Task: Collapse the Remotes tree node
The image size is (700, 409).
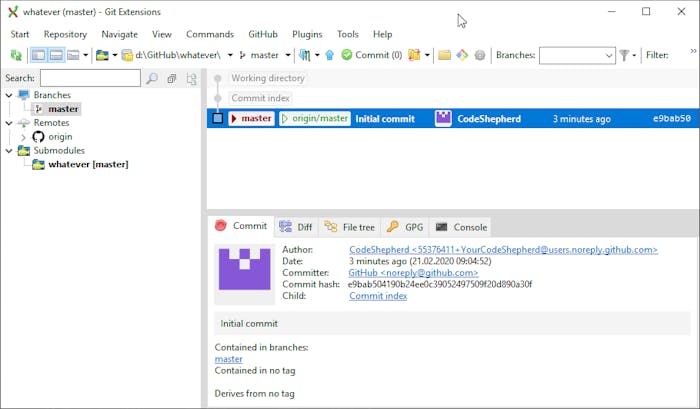Action: click(x=9, y=123)
